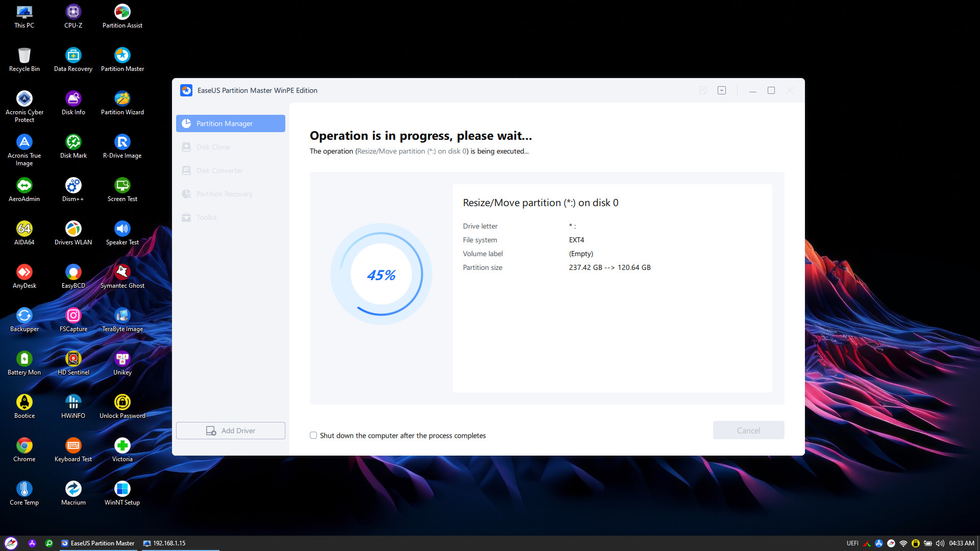Expand the title bar dropdown arrow menu
This screenshot has width=980, height=551.
722,90
